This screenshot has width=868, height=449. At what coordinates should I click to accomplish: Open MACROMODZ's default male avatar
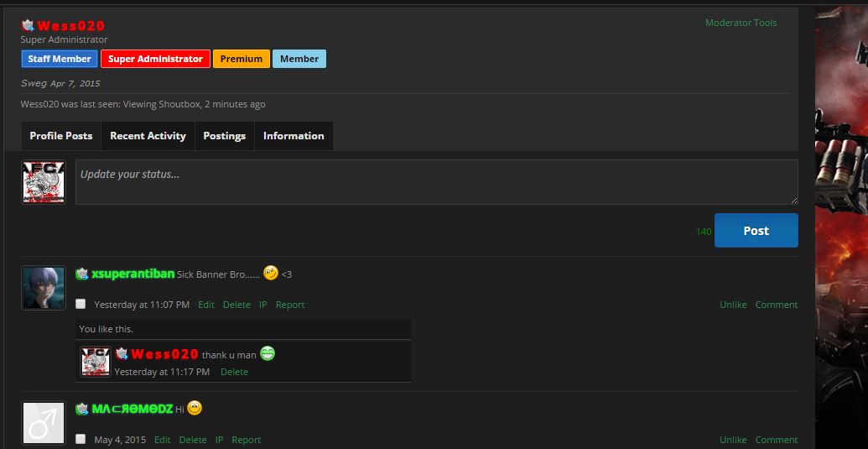pos(43,422)
